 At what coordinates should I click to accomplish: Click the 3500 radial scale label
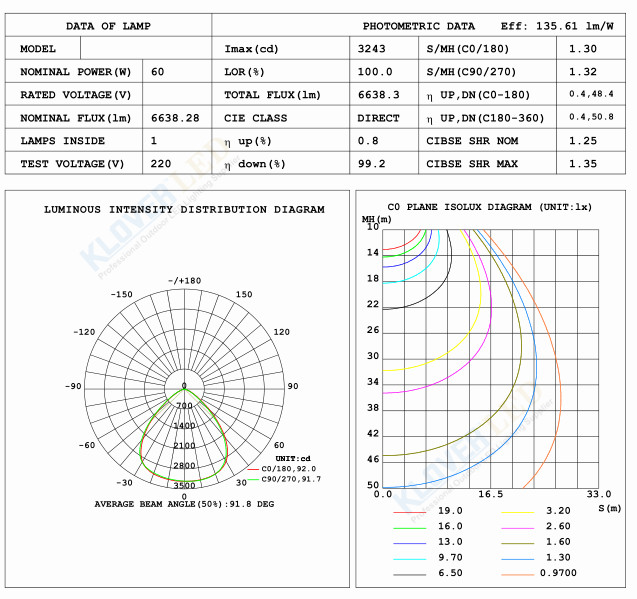tap(184, 486)
